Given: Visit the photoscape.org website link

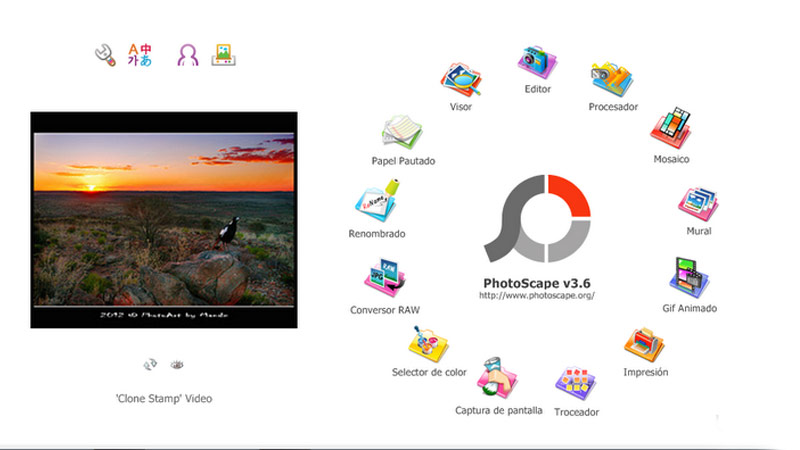Looking at the screenshot, I should click(x=537, y=296).
